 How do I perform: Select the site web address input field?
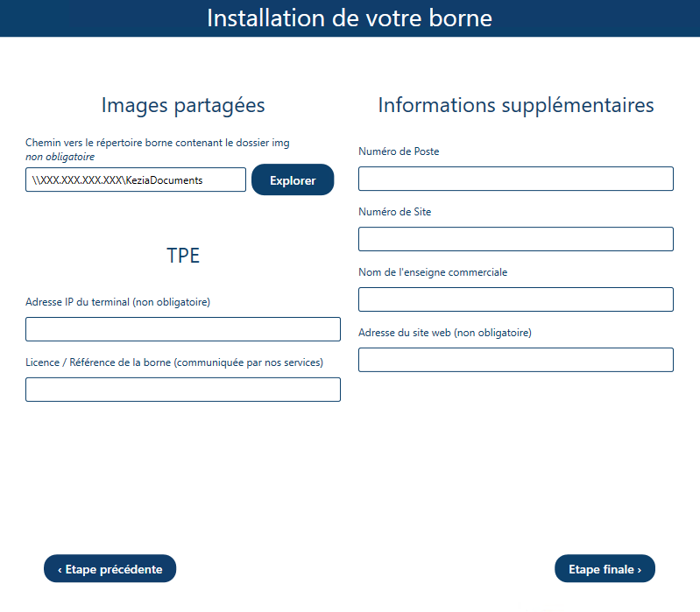tap(515, 360)
